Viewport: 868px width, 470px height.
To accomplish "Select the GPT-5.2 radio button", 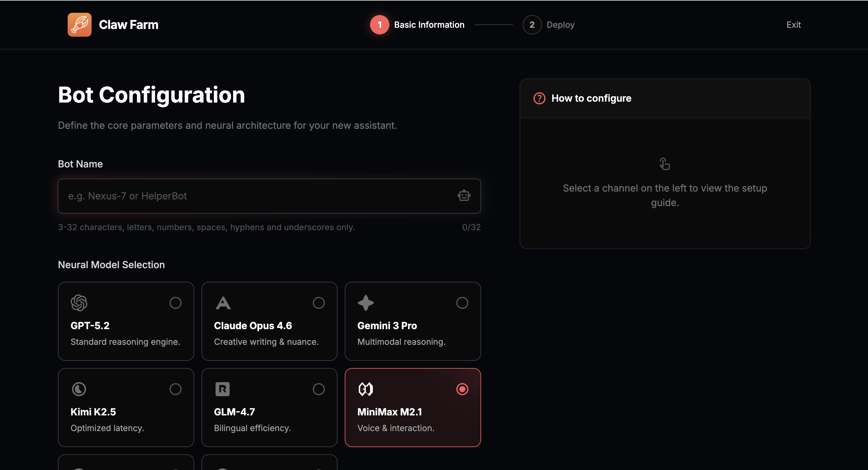I will coord(175,303).
